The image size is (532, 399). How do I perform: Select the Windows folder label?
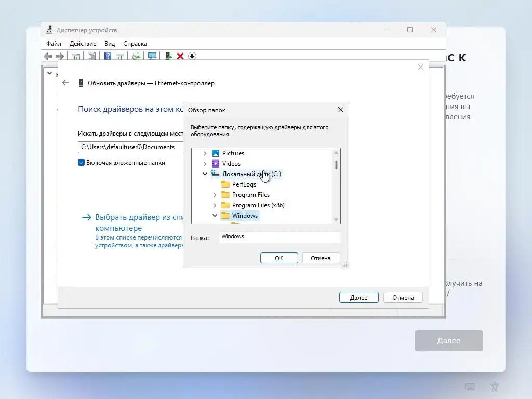[x=245, y=216]
